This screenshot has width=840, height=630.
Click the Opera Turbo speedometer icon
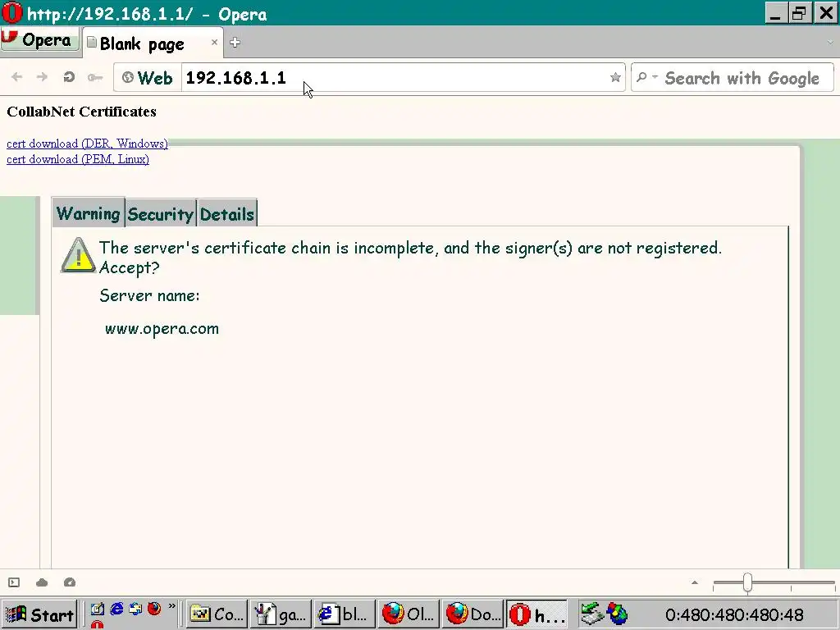(70, 582)
